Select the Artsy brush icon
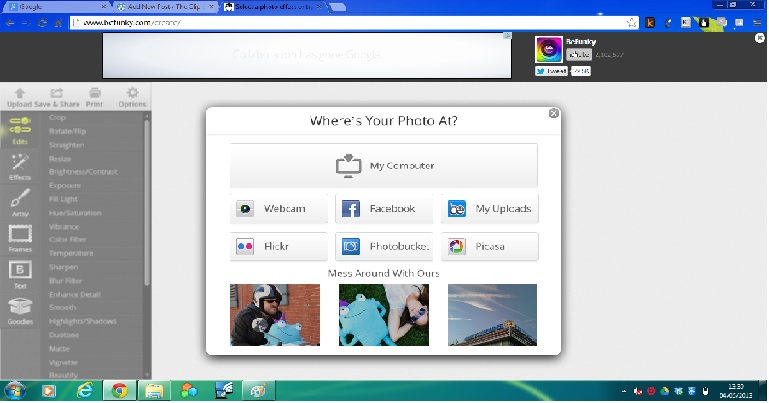This screenshot has width=769, height=403. point(21,200)
